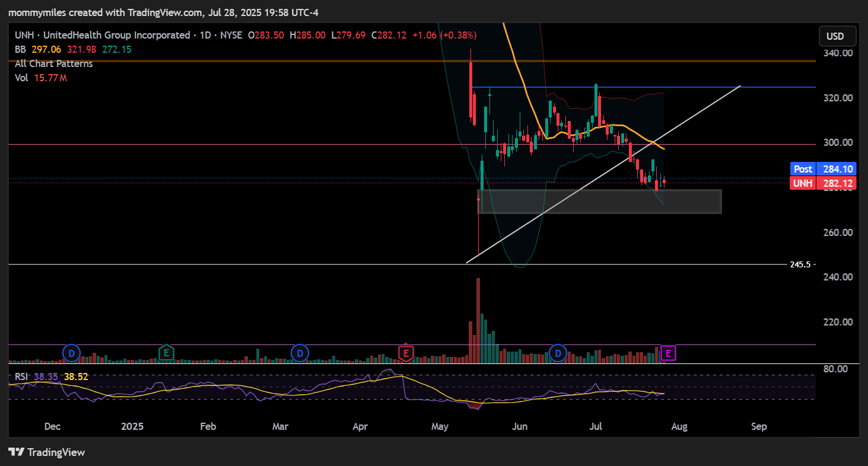Click the RSI average value 38.52
This screenshot has height=466, width=868.
76,376
